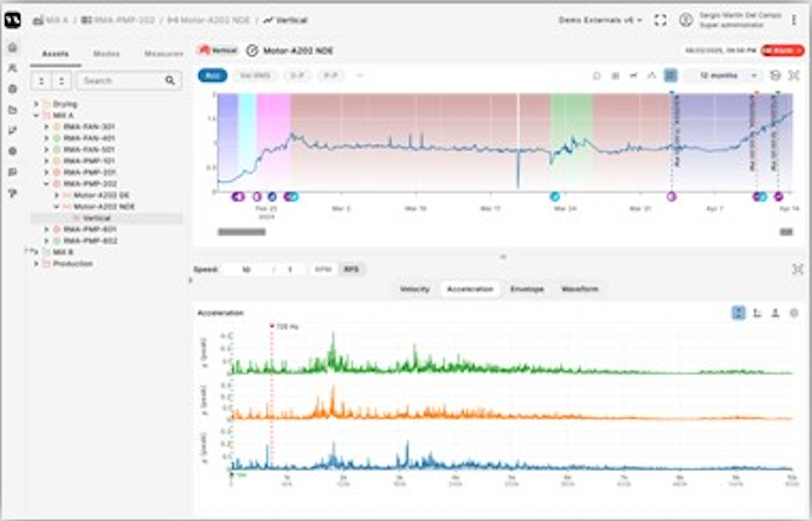The image size is (812, 521).
Task: Click the folder icon in left sidebar
Action: click(x=12, y=110)
